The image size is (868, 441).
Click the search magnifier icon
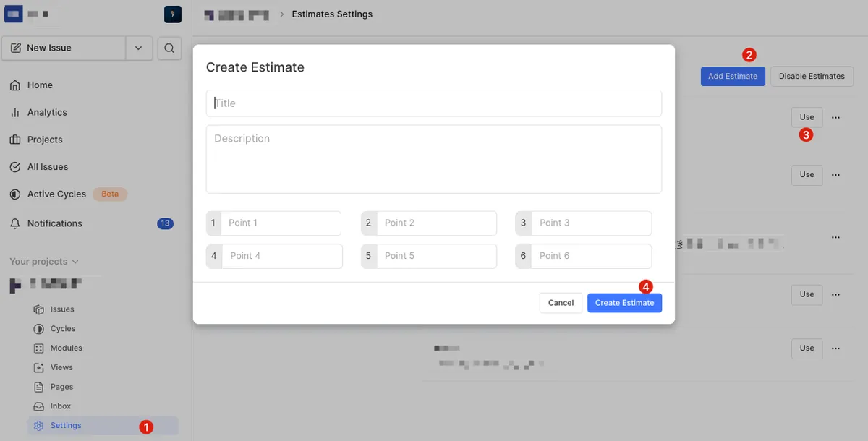(x=169, y=48)
